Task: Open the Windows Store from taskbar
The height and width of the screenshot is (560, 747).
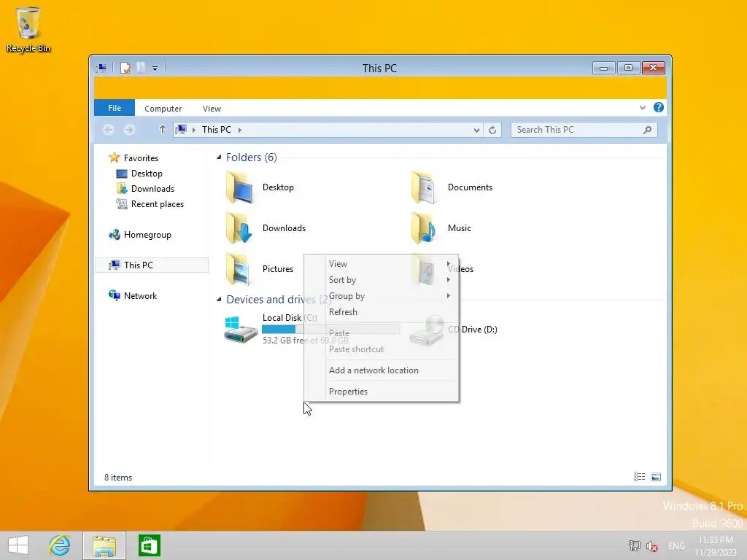Action: 149,545
